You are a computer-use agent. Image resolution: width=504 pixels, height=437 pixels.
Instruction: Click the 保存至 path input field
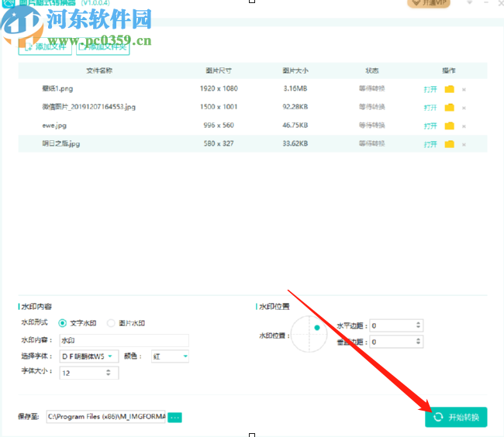coord(105,416)
